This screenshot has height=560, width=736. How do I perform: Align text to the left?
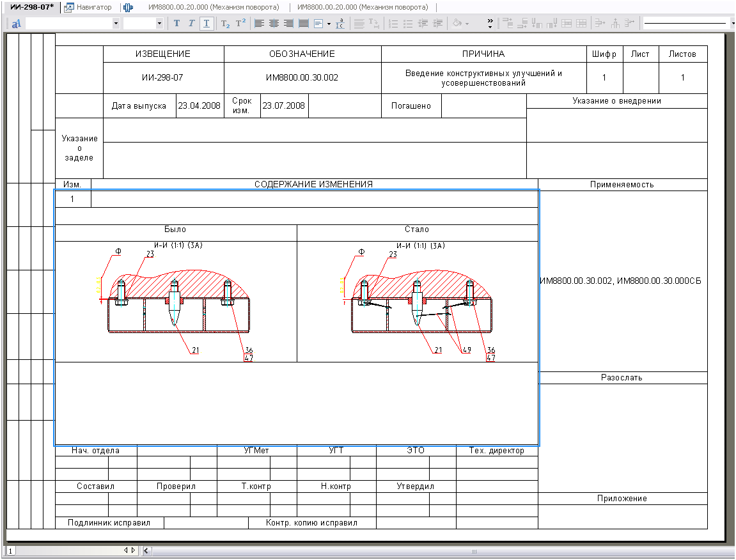pos(259,24)
